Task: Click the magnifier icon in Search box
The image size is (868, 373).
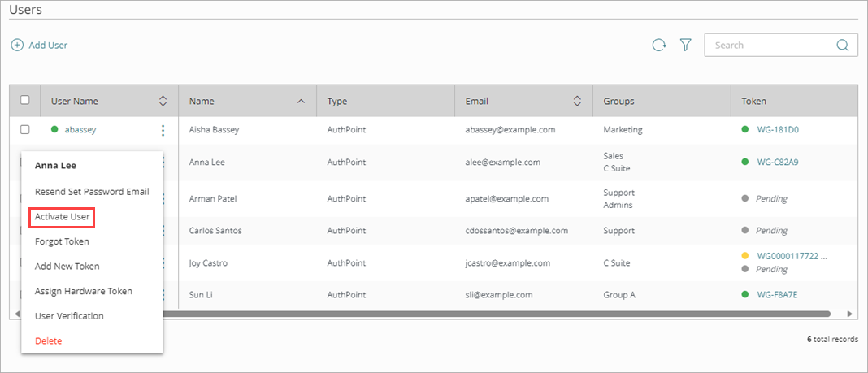Action: pyautogui.click(x=842, y=46)
